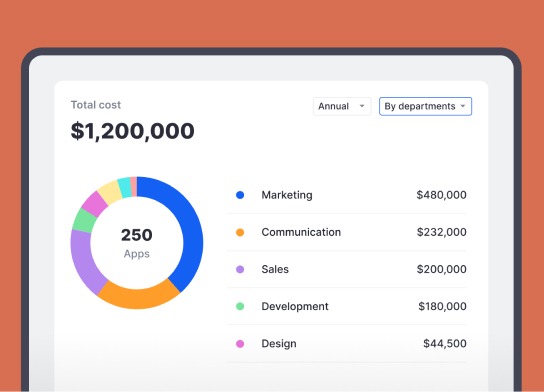Click the 250 count in donut center
This screenshot has height=392, width=544.
pyautogui.click(x=137, y=235)
